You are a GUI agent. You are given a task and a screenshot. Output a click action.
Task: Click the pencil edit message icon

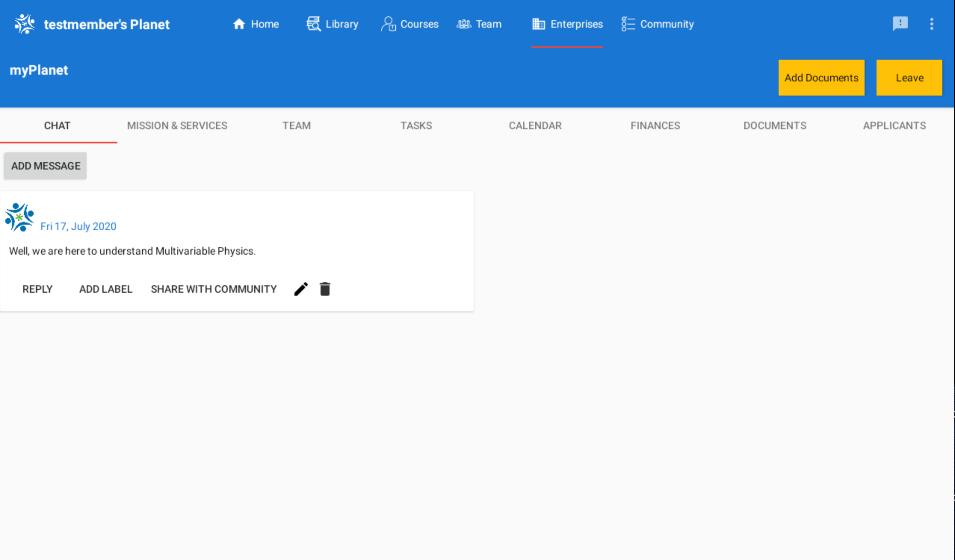point(301,289)
